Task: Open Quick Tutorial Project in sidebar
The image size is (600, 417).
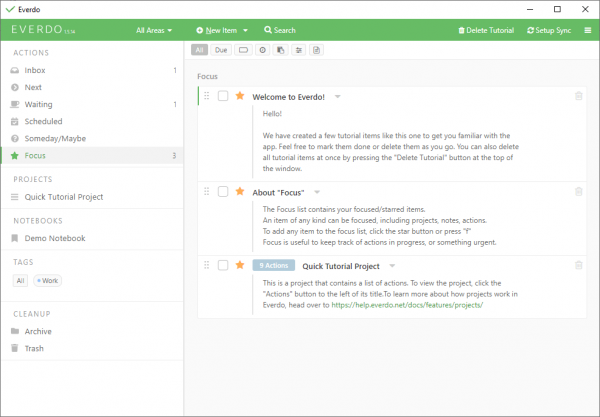Action: click(x=92, y=197)
